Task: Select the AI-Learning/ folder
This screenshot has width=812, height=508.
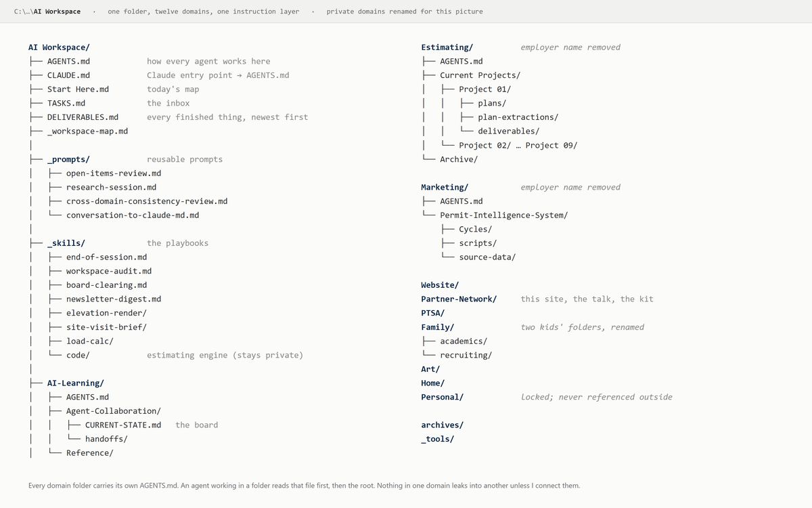Action: [x=75, y=383]
